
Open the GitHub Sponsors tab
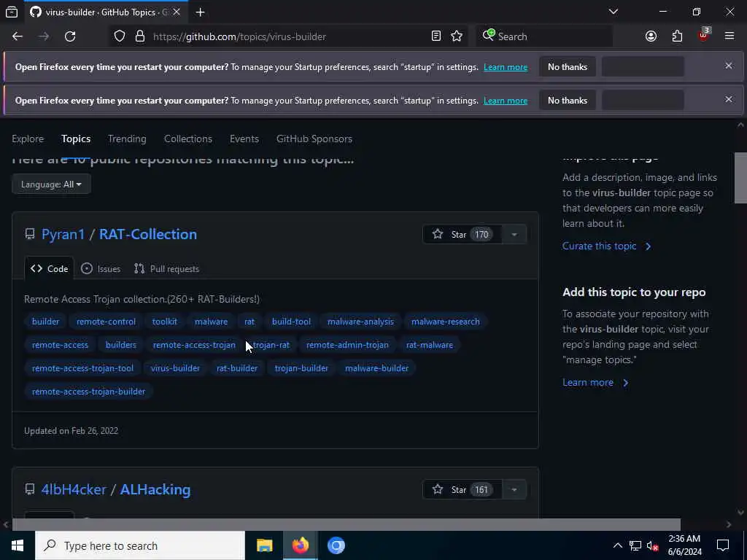pyautogui.click(x=314, y=139)
